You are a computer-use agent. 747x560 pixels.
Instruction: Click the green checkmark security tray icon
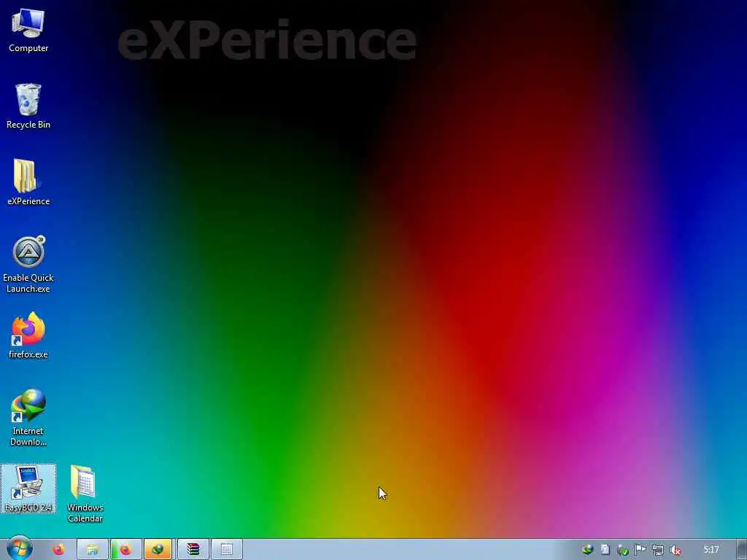click(623, 550)
